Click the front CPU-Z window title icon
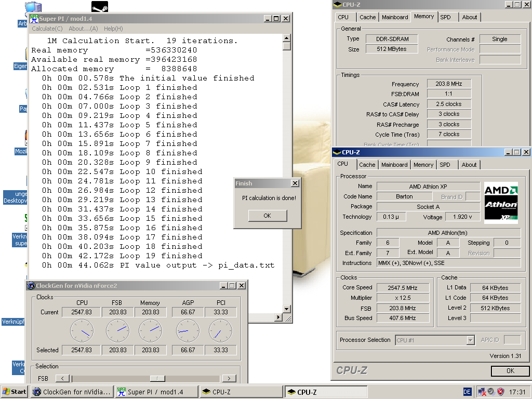This screenshot has height=399, width=532. tap(337, 152)
